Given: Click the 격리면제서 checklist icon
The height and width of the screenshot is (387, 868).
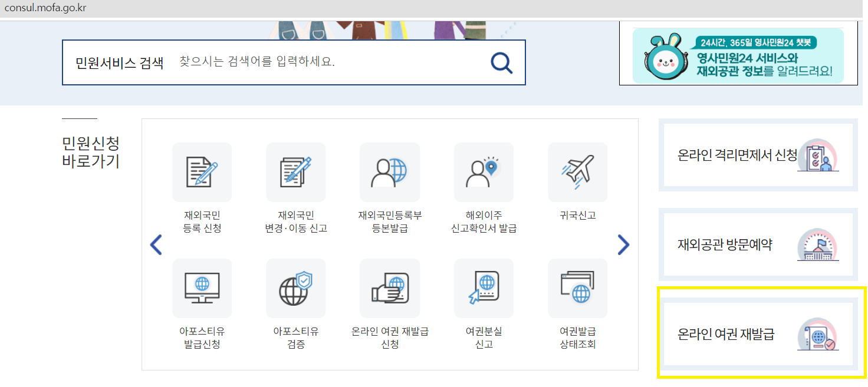Looking at the screenshot, I should point(818,155).
